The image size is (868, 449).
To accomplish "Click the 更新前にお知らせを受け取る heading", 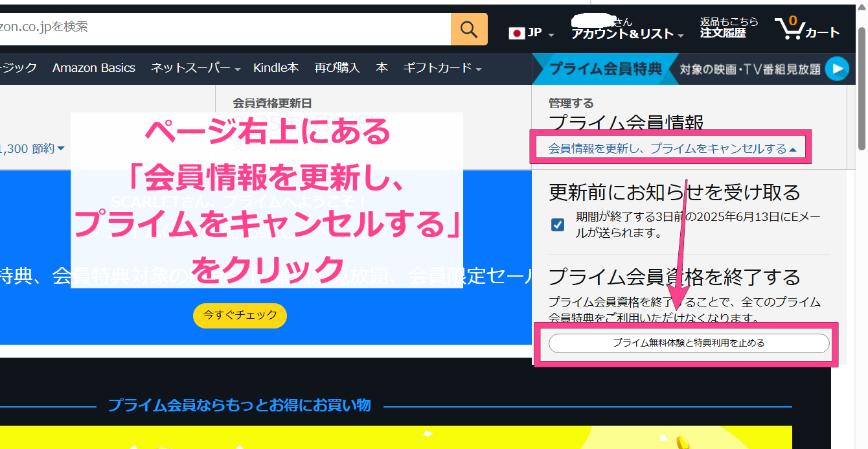I will [674, 192].
